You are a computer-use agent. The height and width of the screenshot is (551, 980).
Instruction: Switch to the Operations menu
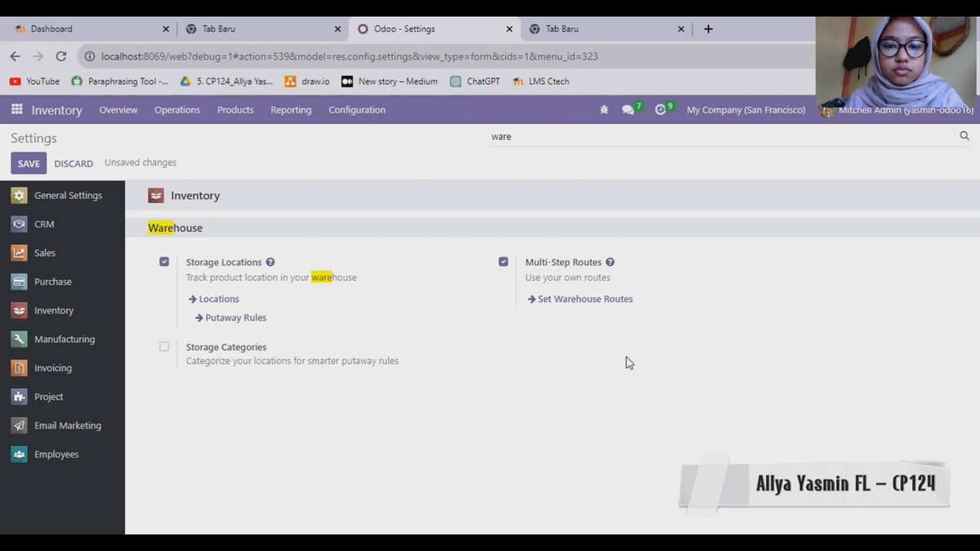[177, 109]
